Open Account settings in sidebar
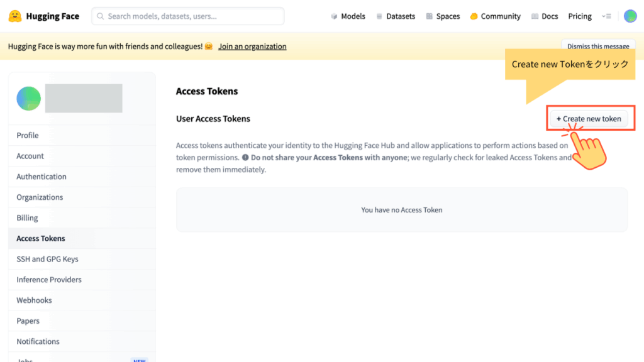This screenshot has width=644, height=362. tap(30, 156)
